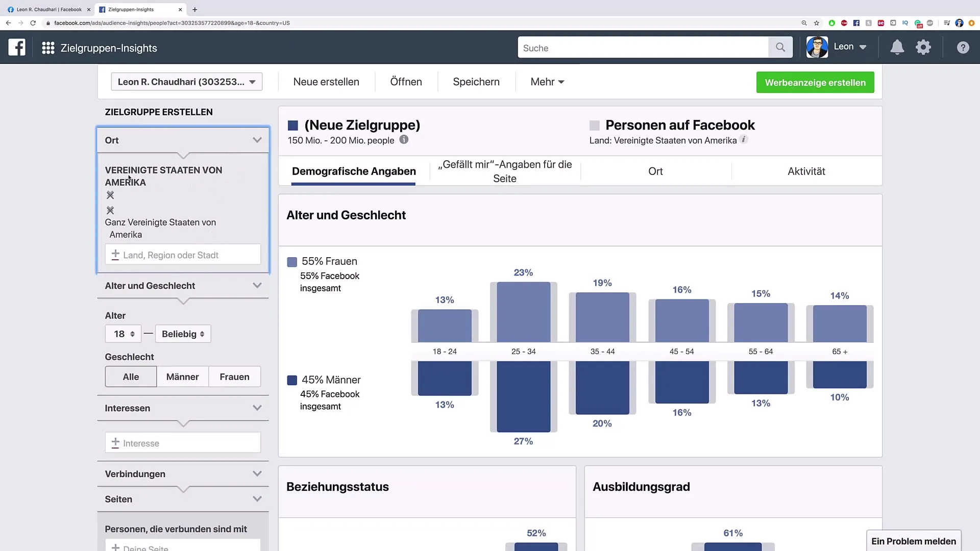Screen dimensions: 980x551
Task: Select gender Männer
Action: 182,377
